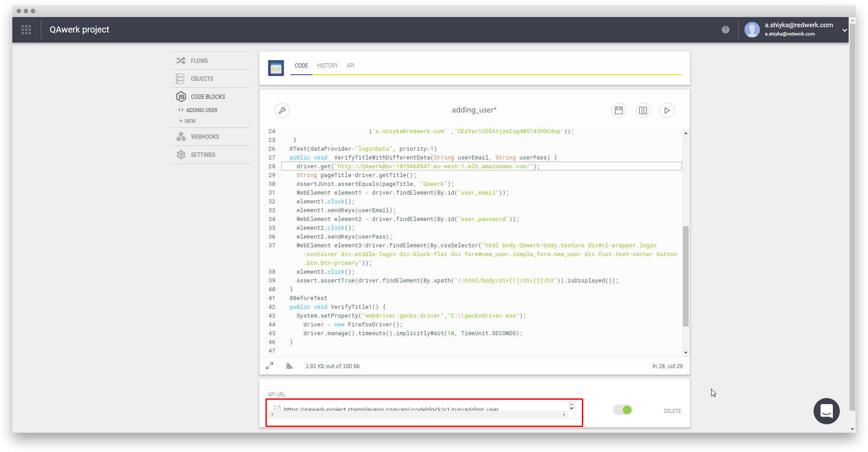
Task: Create a NEW code block
Action: pos(187,121)
